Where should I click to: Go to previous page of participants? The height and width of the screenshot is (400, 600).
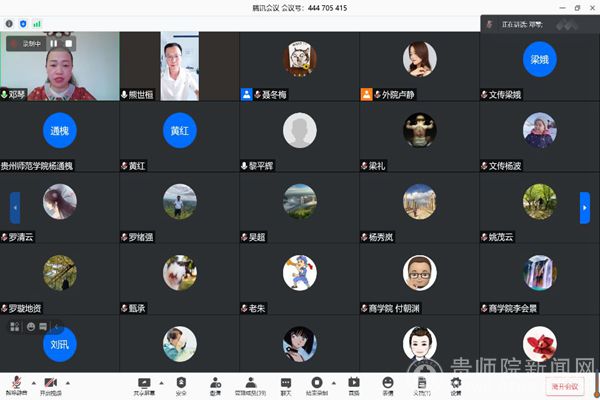(x=15, y=207)
